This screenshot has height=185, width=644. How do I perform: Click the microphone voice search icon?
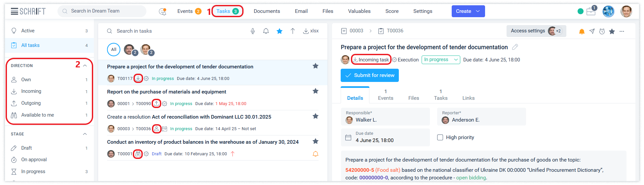coord(253,31)
